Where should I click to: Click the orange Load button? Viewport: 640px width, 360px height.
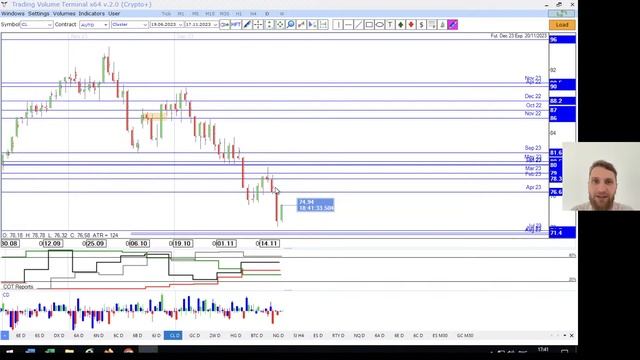coord(562,25)
